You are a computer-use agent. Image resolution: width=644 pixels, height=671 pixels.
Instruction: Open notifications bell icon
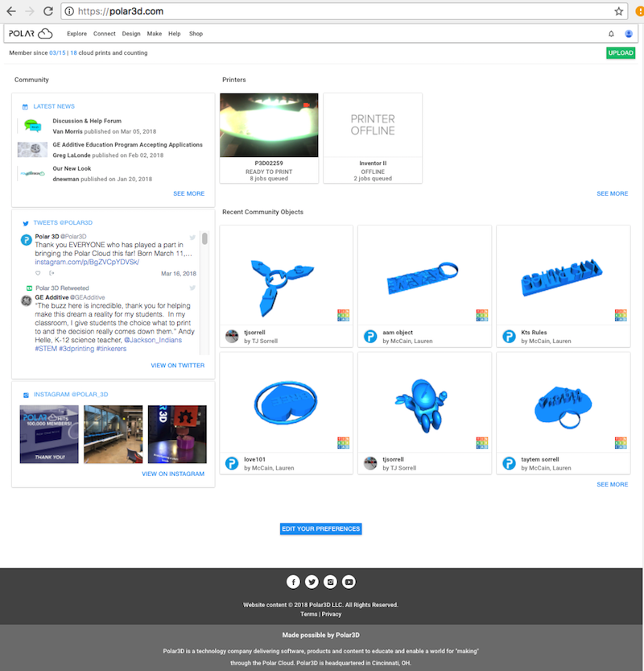[611, 34]
